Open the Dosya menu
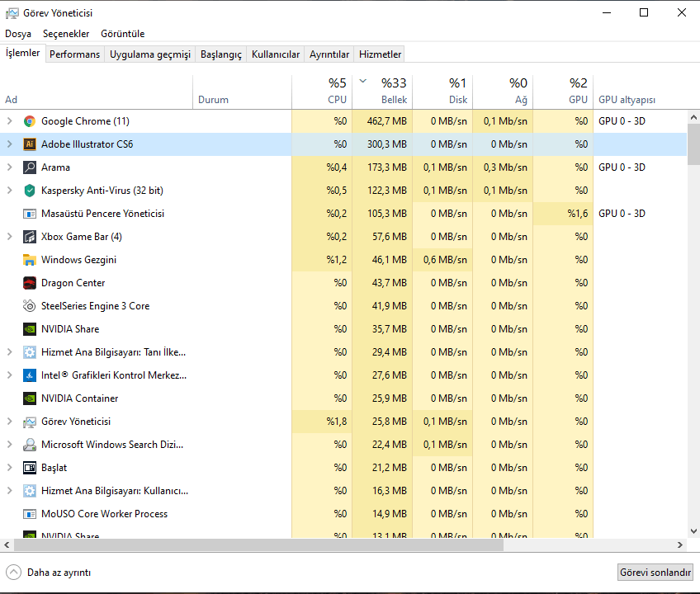700x594 pixels. [18, 34]
